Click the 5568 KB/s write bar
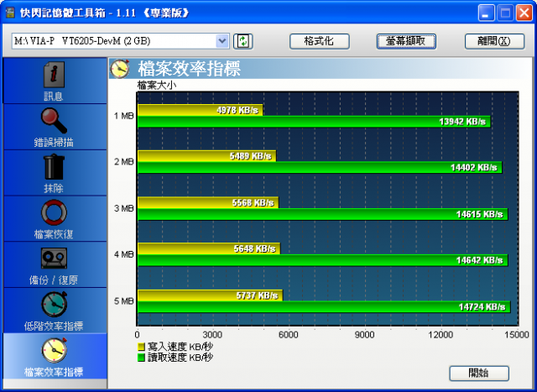Viewport: 537px width, 392px height. pyautogui.click(x=208, y=202)
